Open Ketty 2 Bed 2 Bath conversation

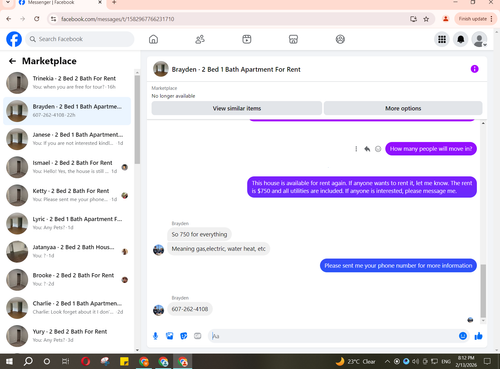pos(67,195)
